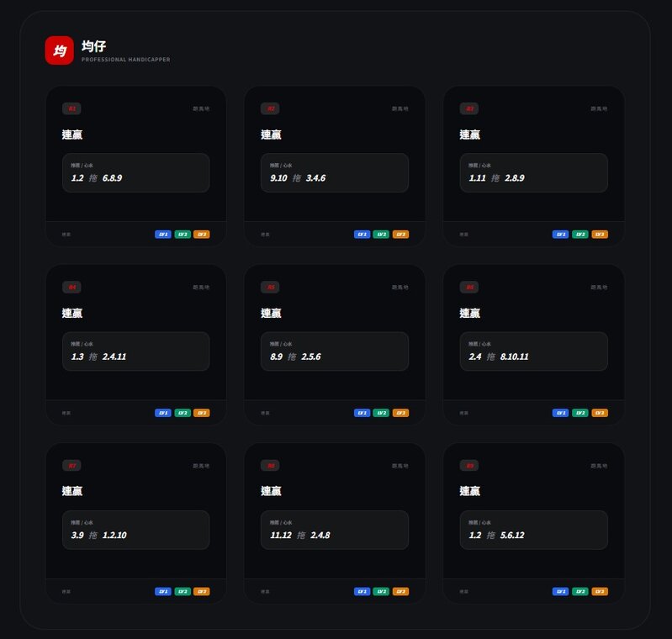Click the R3 race badge

[x=469, y=108]
